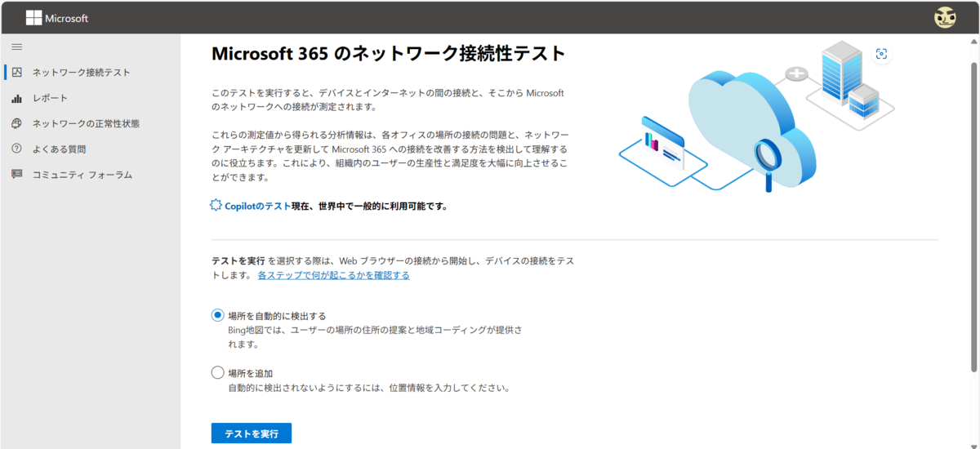Image resolution: width=980 pixels, height=449 pixels.
Task: Click the Microsoft wordmark text
Action: pos(67,18)
